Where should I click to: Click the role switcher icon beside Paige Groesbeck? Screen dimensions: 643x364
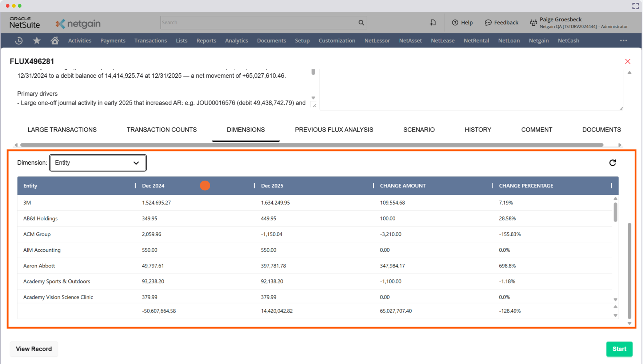pos(533,23)
